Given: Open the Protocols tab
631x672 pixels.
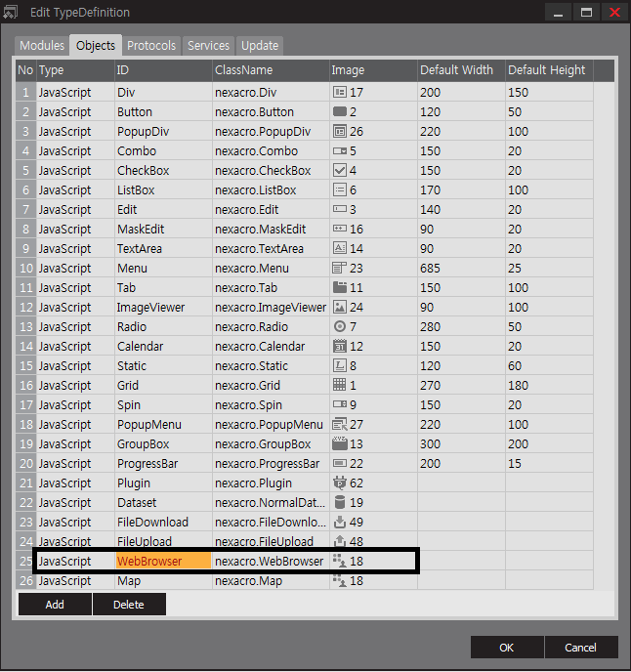Looking at the screenshot, I should [151, 46].
